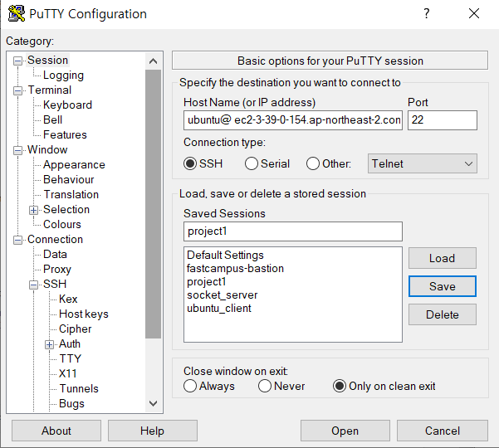Screen dimensions: 499x448
Task: Click the category tree scrollbar thumb
Action: click(x=153, y=204)
